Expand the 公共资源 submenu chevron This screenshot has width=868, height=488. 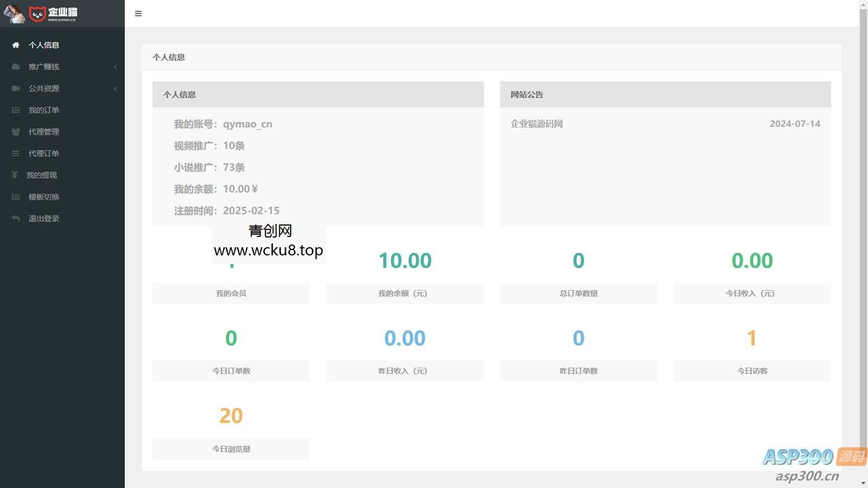pos(115,88)
